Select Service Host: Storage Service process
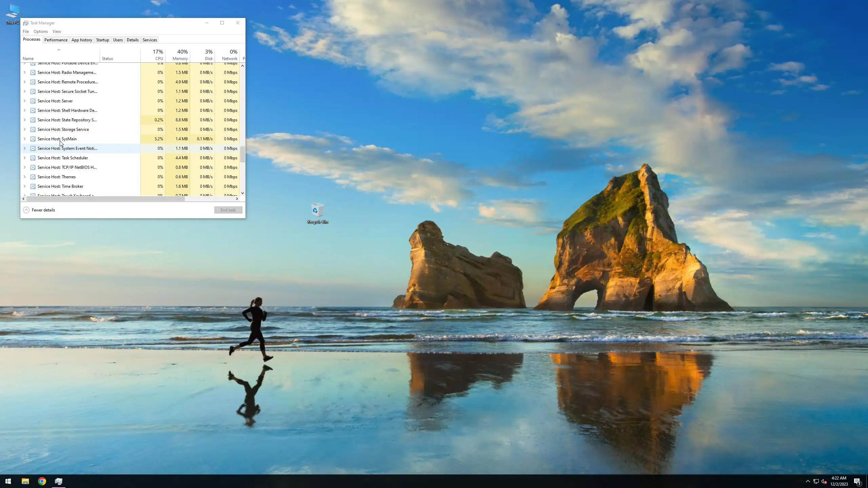The image size is (868, 488). (63, 129)
